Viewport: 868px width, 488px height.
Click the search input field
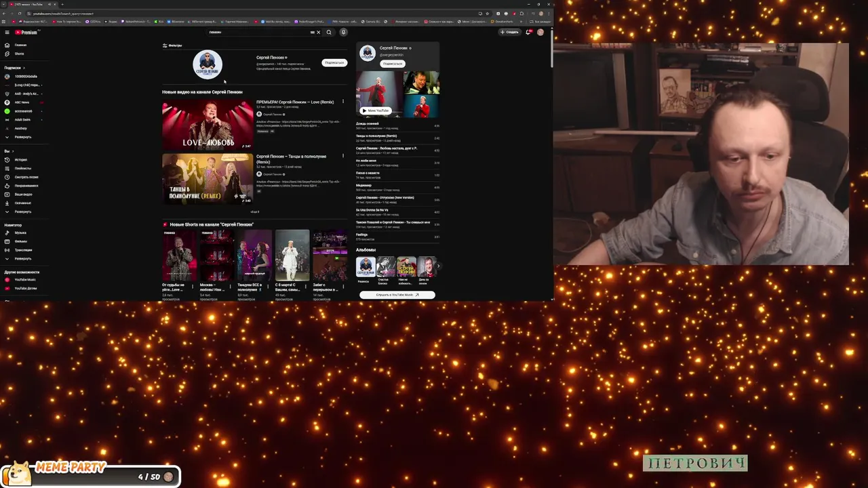tap(258, 32)
